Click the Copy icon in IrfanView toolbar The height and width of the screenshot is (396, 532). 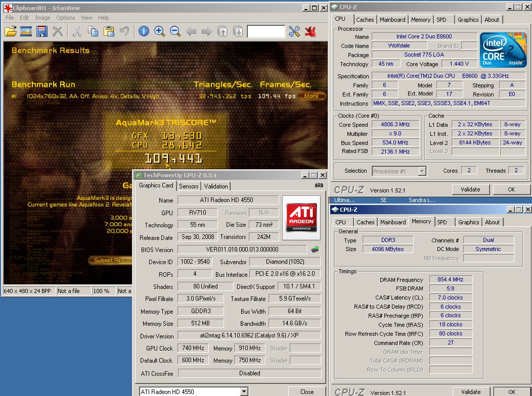point(93,31)
